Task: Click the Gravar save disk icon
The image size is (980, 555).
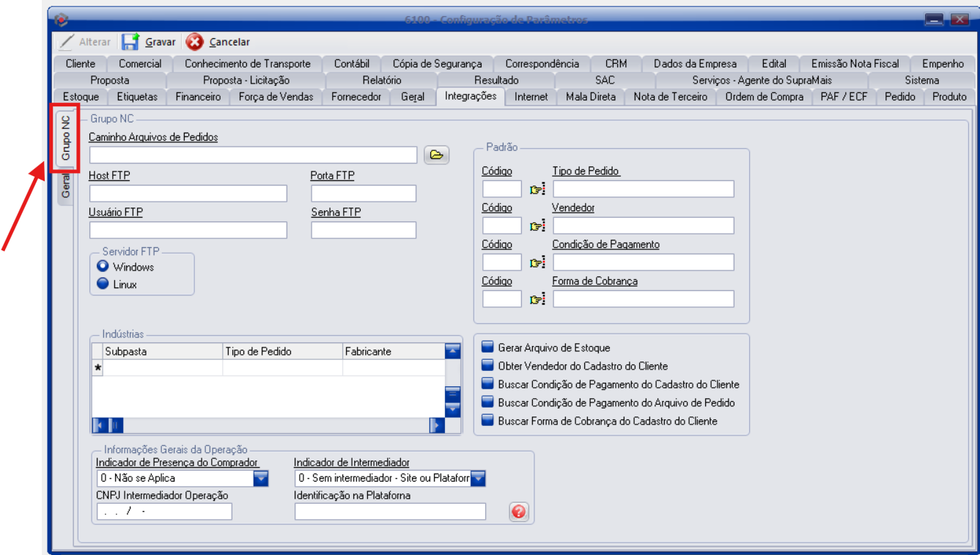Action: 131,42
